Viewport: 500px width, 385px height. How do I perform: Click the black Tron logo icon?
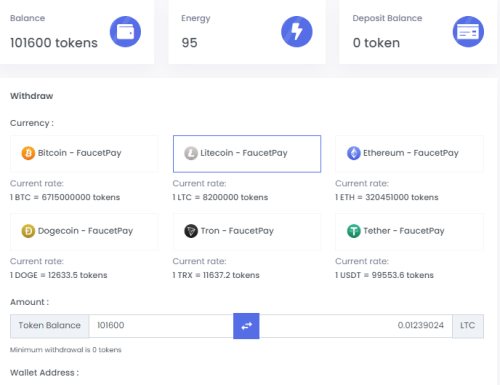[x=191, y=231]
